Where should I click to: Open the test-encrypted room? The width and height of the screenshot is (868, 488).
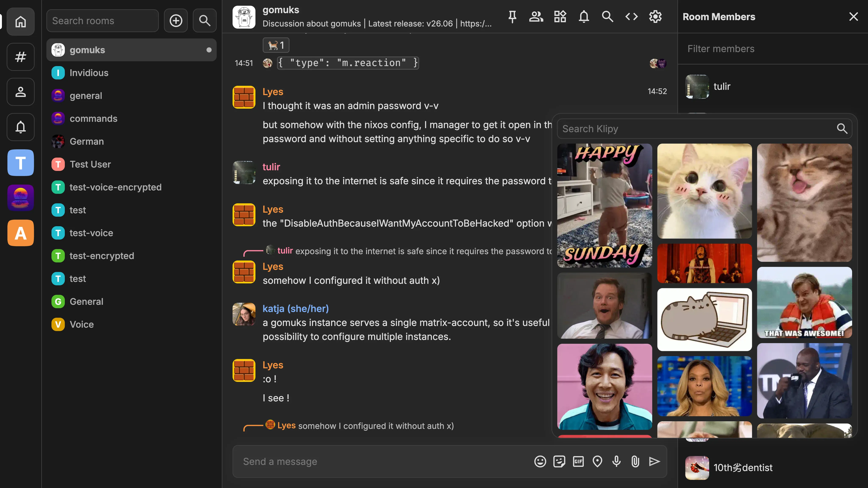tap(131, 256)
